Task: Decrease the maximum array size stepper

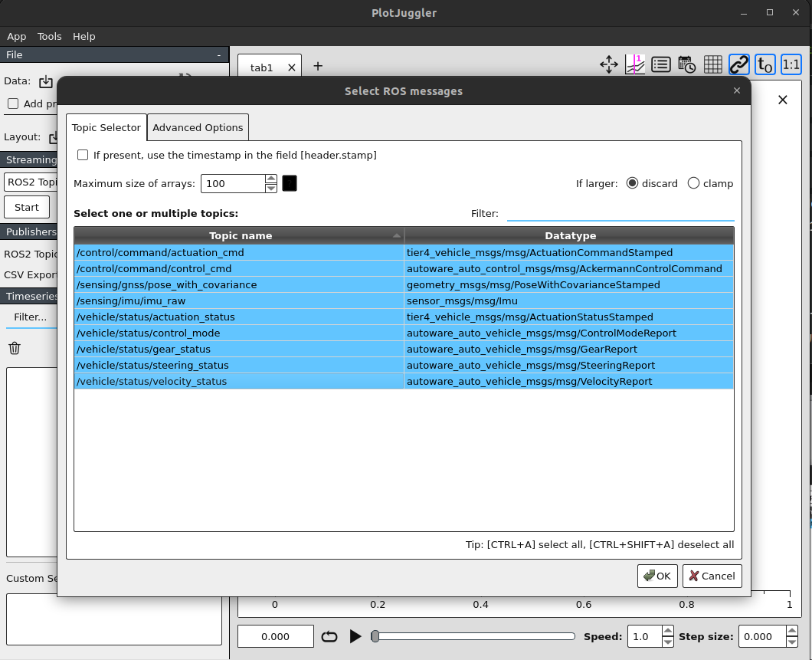Action: [x=271, y=188]
